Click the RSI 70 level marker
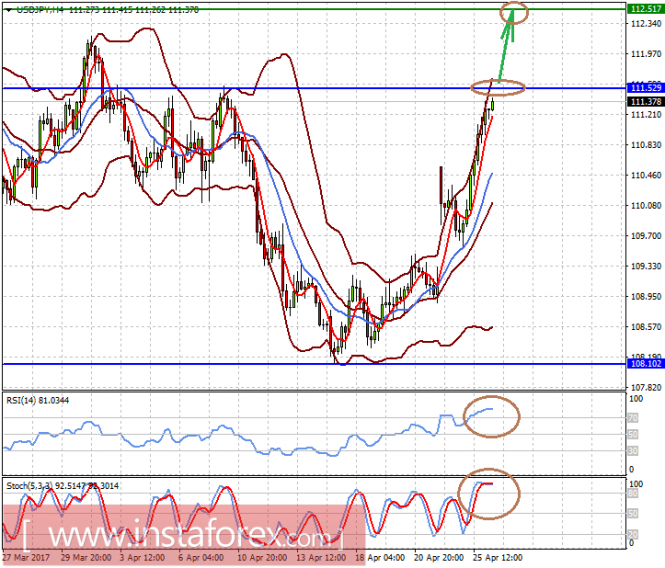 click(632, 418)
